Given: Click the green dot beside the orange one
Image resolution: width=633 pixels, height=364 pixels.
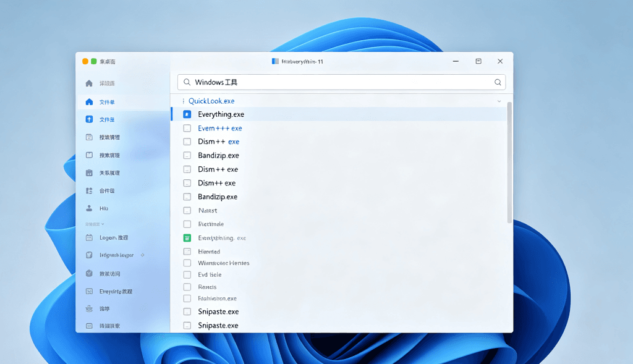Looking at the screenshot, I should pos(94,61).
